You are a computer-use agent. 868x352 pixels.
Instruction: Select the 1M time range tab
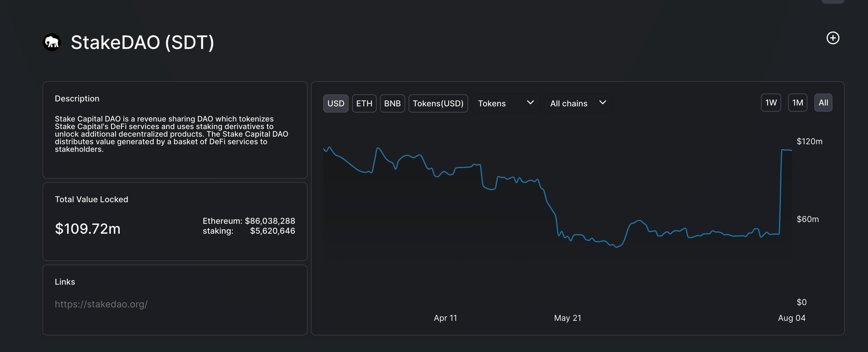click(797, 102)
